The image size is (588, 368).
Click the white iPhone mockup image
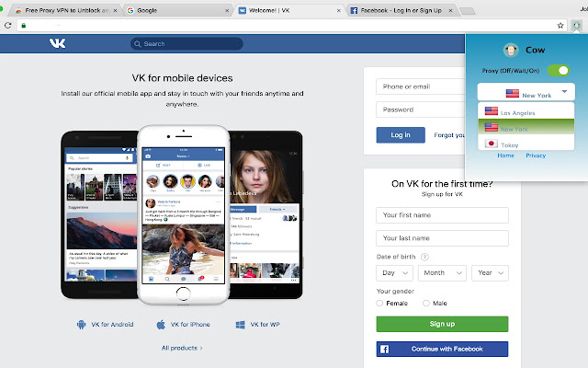(184, 214)
